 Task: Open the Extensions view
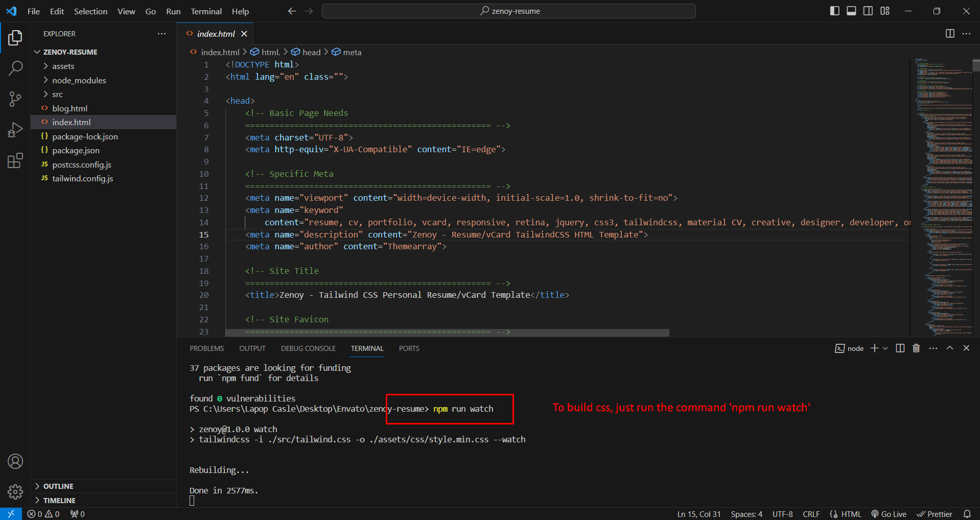click(x=15, y=160)
